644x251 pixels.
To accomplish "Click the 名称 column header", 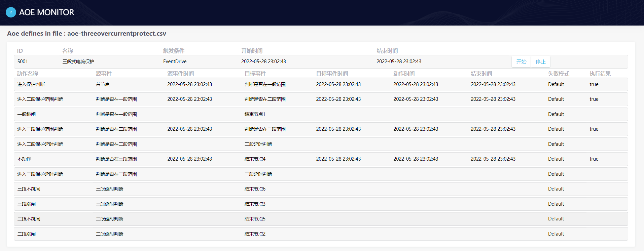I will coord(68,51).
